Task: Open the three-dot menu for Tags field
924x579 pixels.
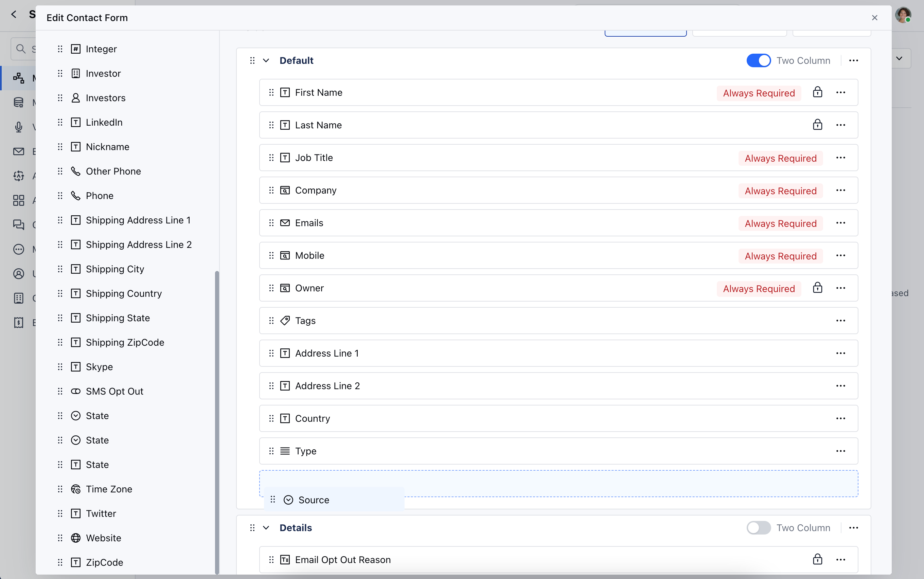Action: click(x=840, y=321)
